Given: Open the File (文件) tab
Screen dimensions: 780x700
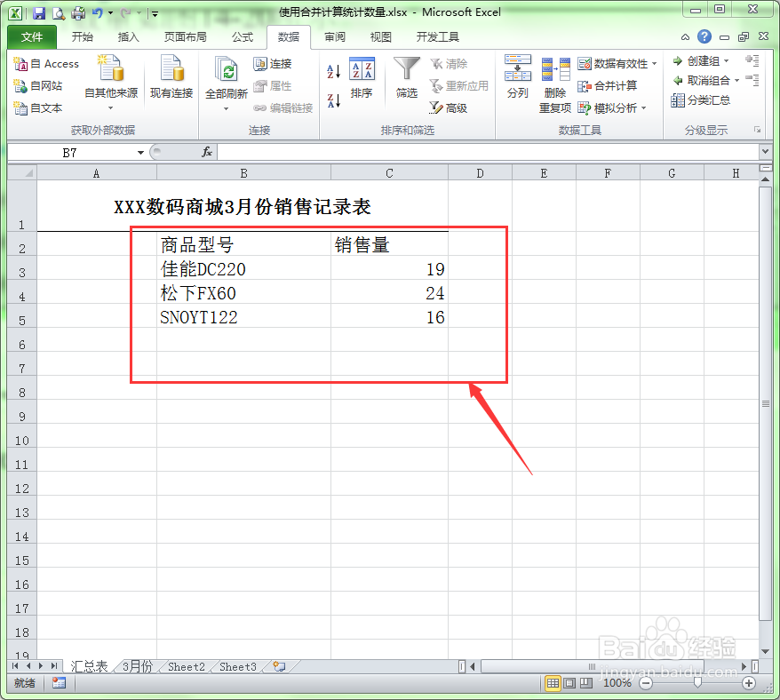Looking at the screenshot, I should pos(32,36).
